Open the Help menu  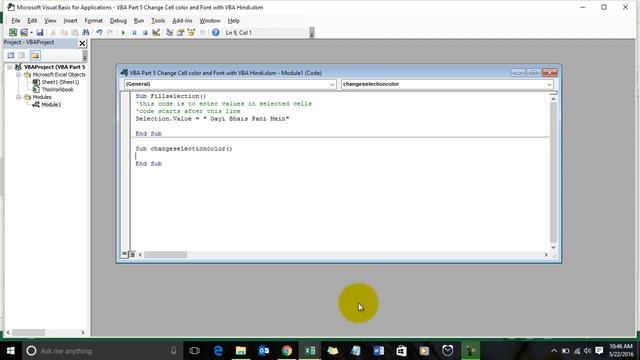coord(233,20)
